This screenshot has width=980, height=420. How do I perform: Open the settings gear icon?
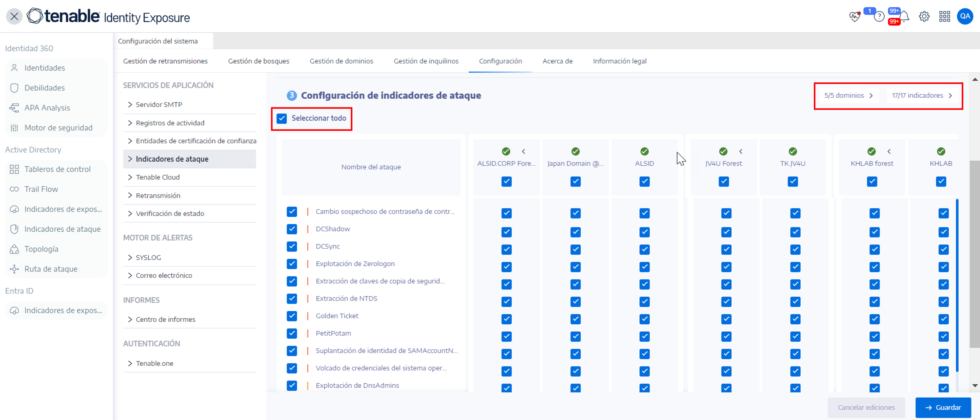pos(924,17)
